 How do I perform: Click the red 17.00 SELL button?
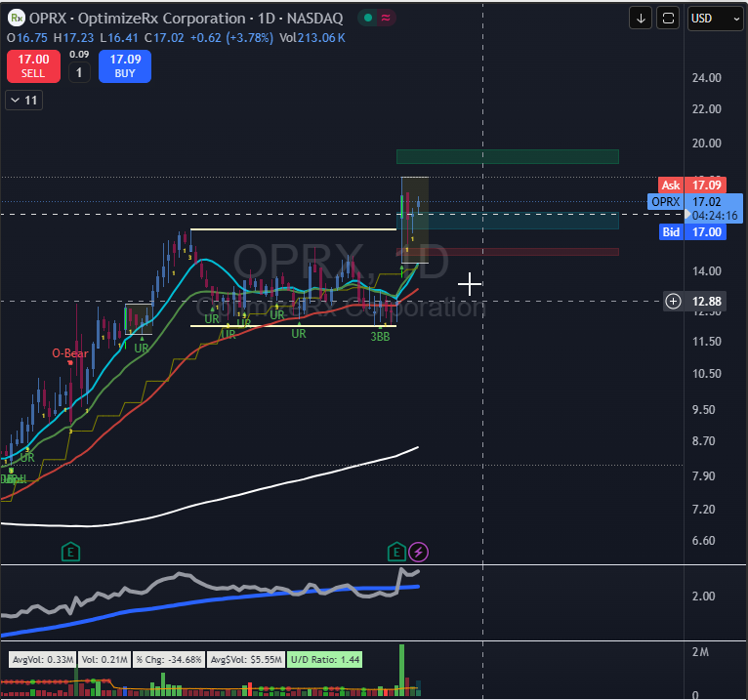point(33,66)
